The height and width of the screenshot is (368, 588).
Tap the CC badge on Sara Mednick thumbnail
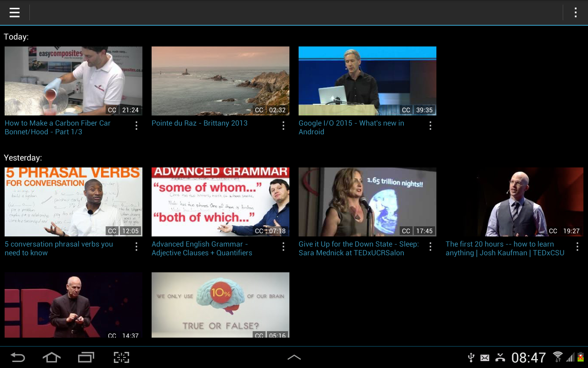tap(406, 231)
